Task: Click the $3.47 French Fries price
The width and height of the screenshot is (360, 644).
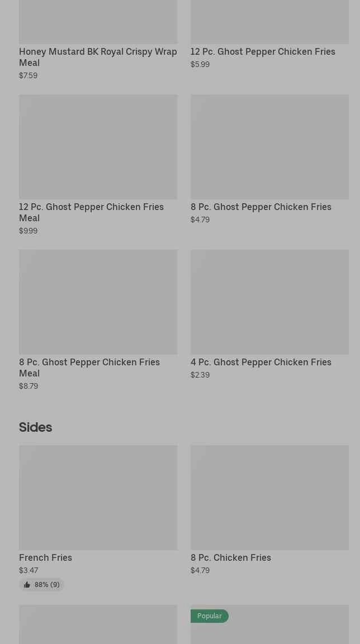Action: pyautogui.click(x=29, y=570)
